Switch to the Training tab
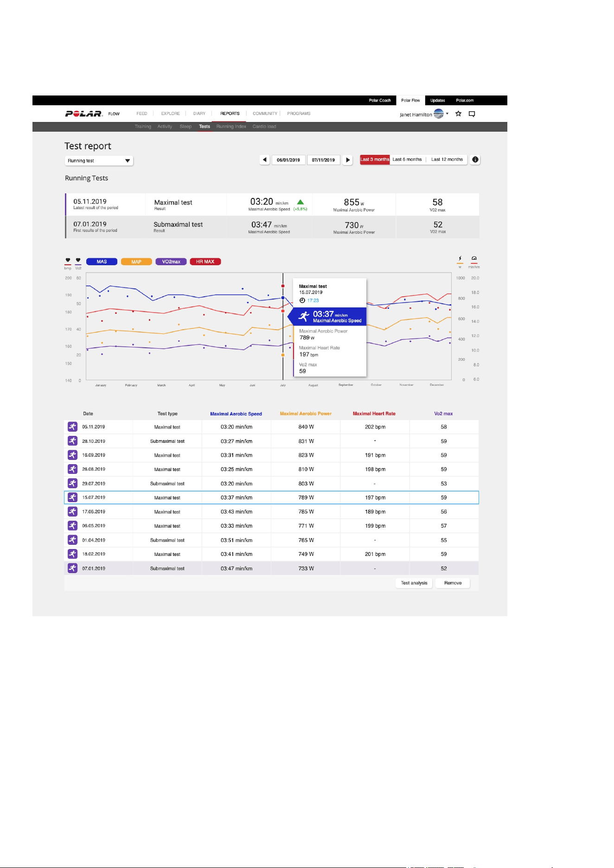Screen dimensions: 614x868 [143, 127]
